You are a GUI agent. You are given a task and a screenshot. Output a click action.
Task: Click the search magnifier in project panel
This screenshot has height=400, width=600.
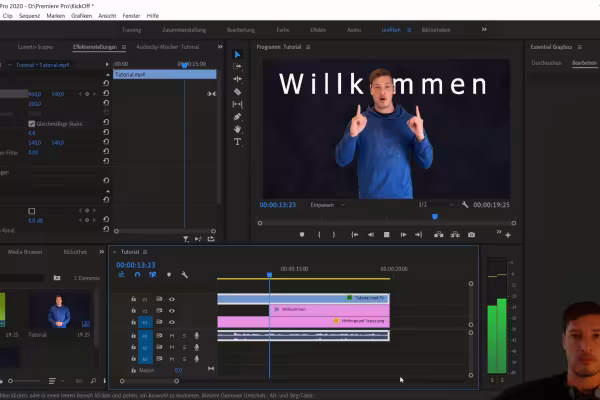click(x=93, y=381)
